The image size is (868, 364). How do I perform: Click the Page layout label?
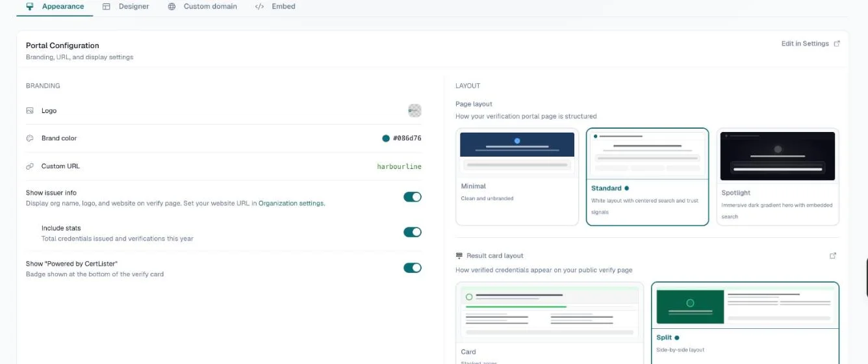tap(474, 104)
